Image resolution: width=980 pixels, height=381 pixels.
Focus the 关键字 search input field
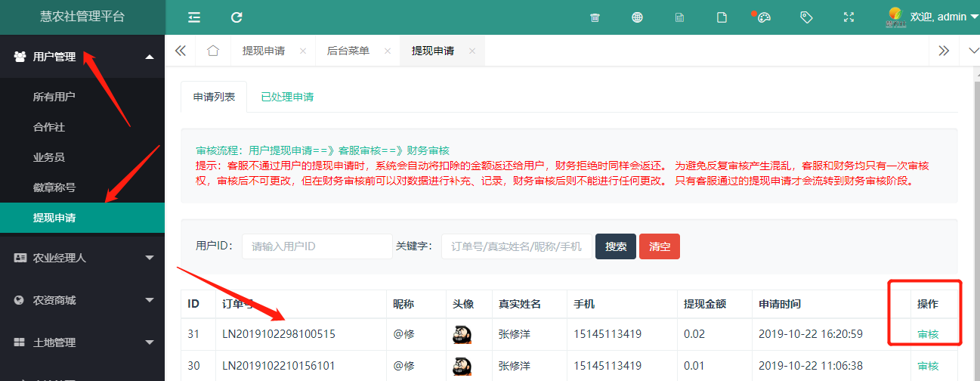point(517,246)
